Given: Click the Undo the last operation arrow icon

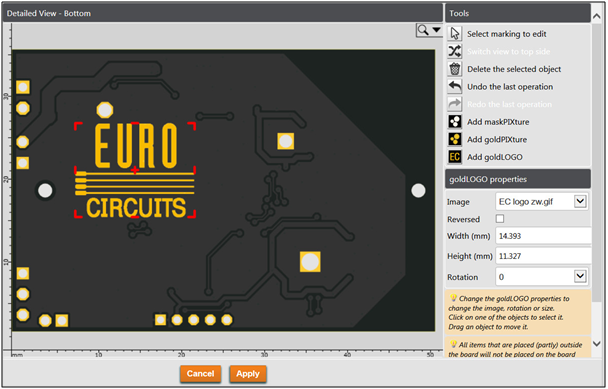Looking at the screenshot, I should click(x=454, y=86).
